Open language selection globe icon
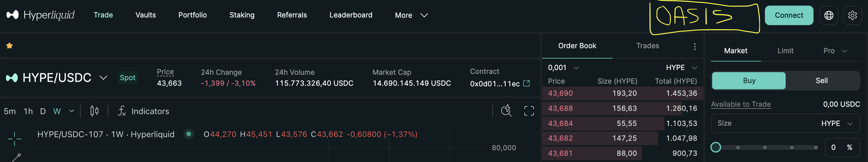The height and width of the screenshot is (162, 868). coord(829,15)
